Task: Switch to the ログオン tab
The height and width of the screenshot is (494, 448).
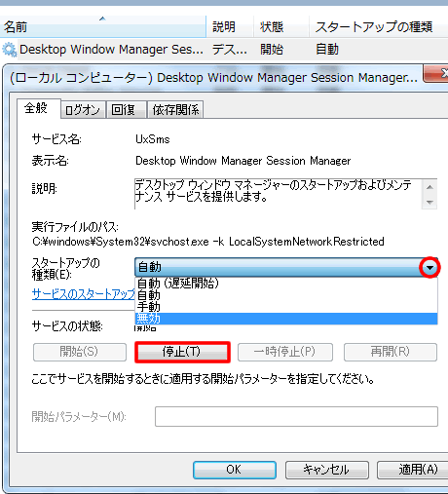Action: click(83, 110)
